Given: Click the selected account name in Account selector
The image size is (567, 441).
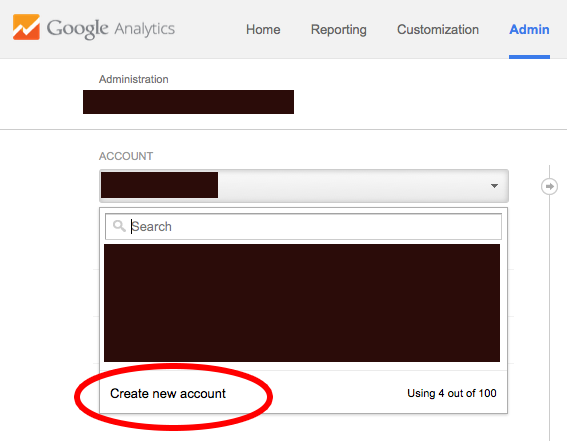Looking at the screenshot, I should click(159, 185).
